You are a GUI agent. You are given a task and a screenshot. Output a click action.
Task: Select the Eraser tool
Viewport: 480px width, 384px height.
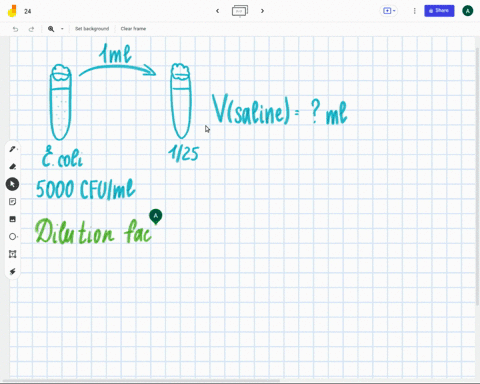(13, 167)
